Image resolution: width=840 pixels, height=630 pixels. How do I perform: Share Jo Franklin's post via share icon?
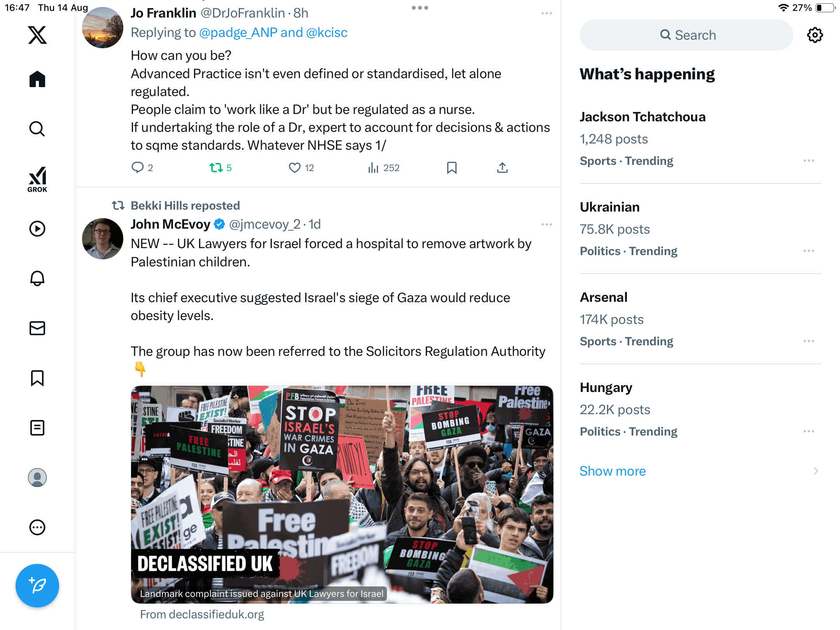pyautogui.click(x=502, y=168)
